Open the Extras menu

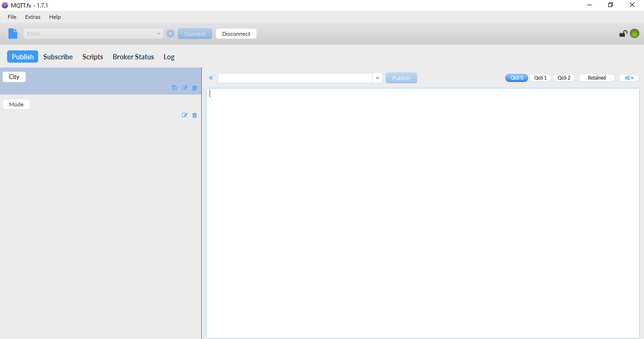[x=33, y=16]
